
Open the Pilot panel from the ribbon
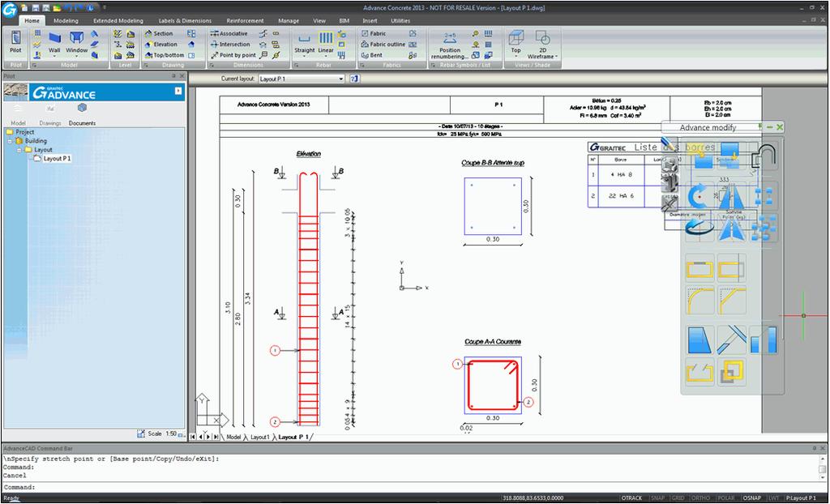click(x=16, y=42)
